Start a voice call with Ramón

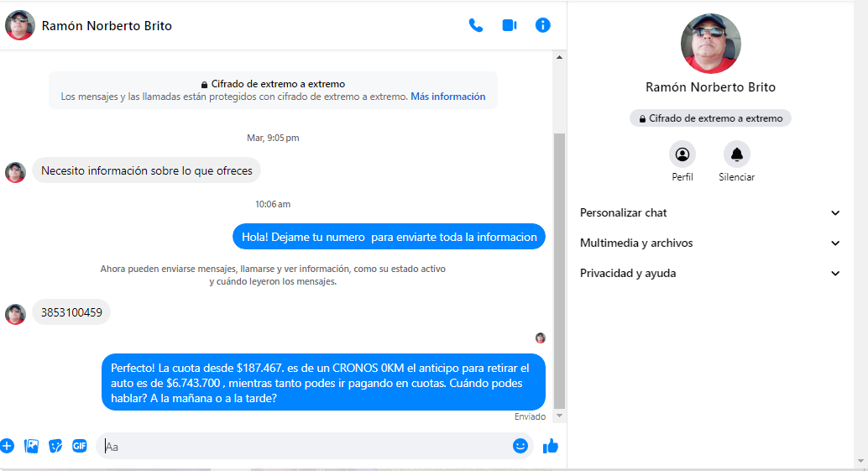click(475, 25)
